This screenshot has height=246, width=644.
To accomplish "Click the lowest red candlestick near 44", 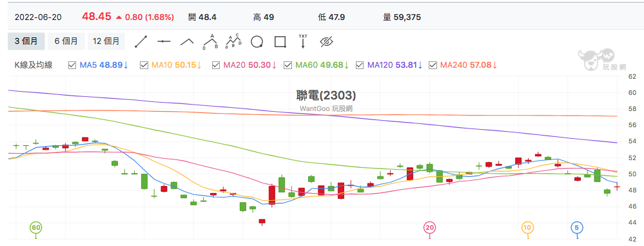I will click(x=262, y=221).
